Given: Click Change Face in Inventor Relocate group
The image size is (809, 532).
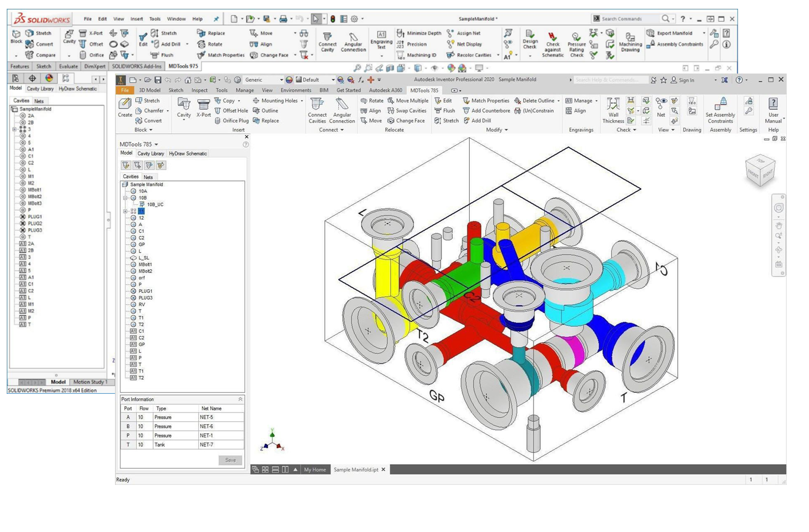Looking at the screenshot, I should pos(406,121).
